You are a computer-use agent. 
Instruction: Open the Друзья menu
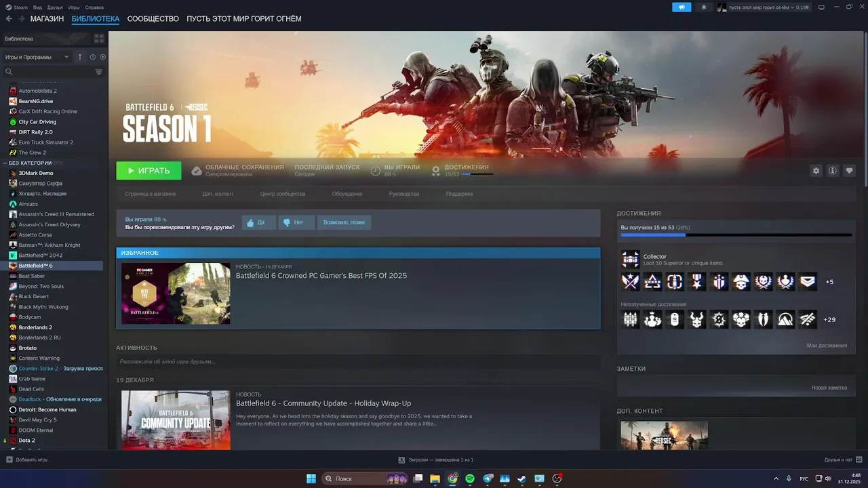[55, 7]
